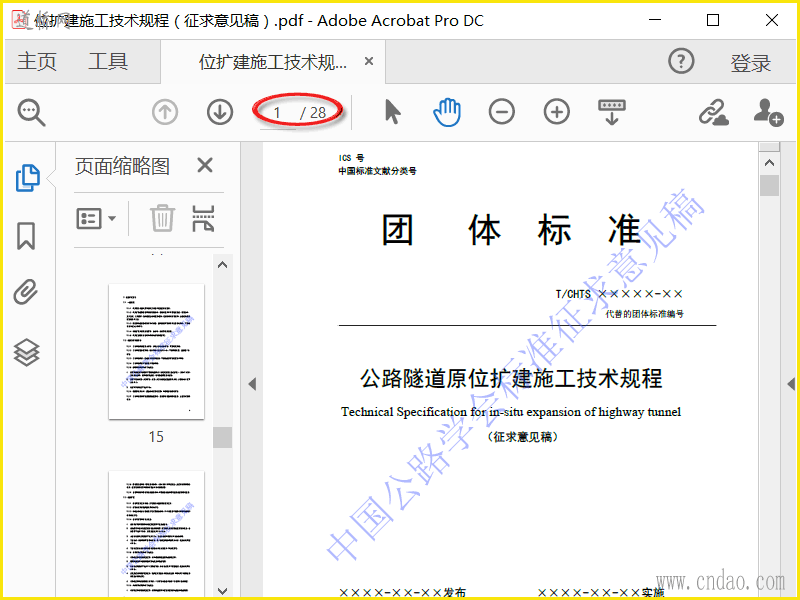The width and height of the screenshot is (800, 600).
Task: Choose the selection arrow tool
Action: [392, 112]
